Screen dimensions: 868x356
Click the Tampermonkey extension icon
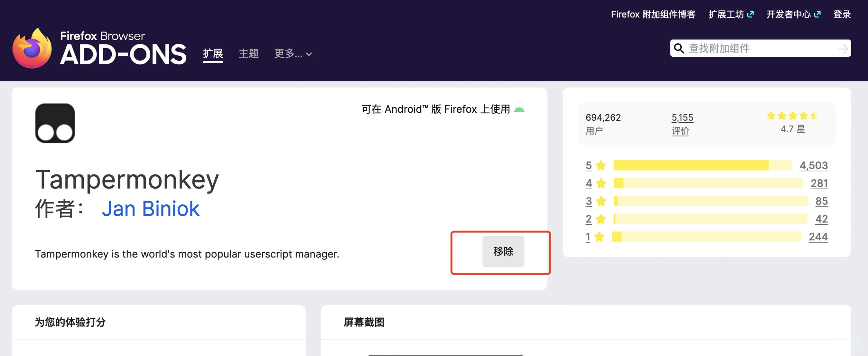[55, 123]
